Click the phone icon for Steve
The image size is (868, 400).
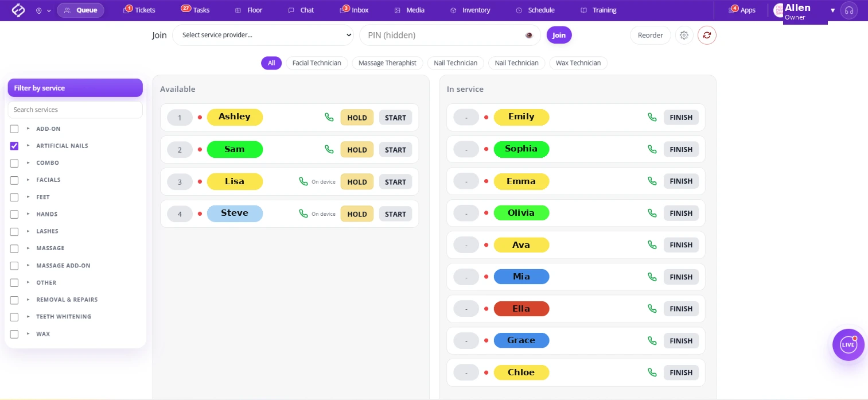click(303, 213)
